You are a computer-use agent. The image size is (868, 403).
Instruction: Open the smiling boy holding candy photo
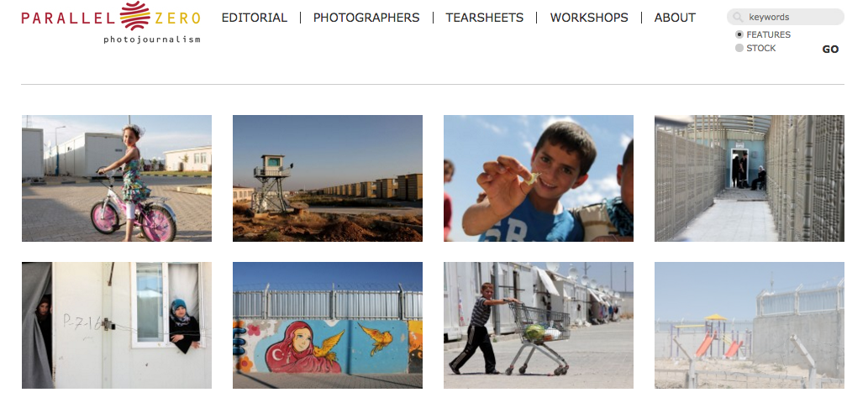click(539, 178)
